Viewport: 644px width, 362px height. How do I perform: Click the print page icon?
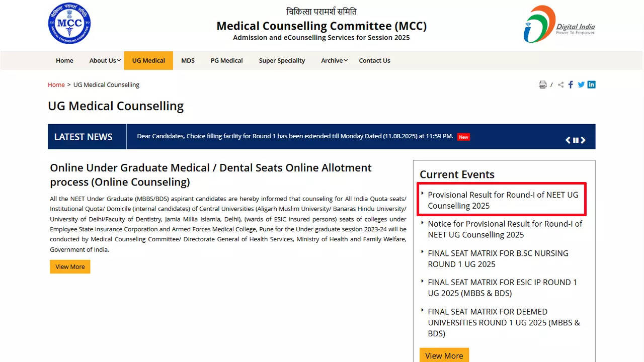pos(542,85)
